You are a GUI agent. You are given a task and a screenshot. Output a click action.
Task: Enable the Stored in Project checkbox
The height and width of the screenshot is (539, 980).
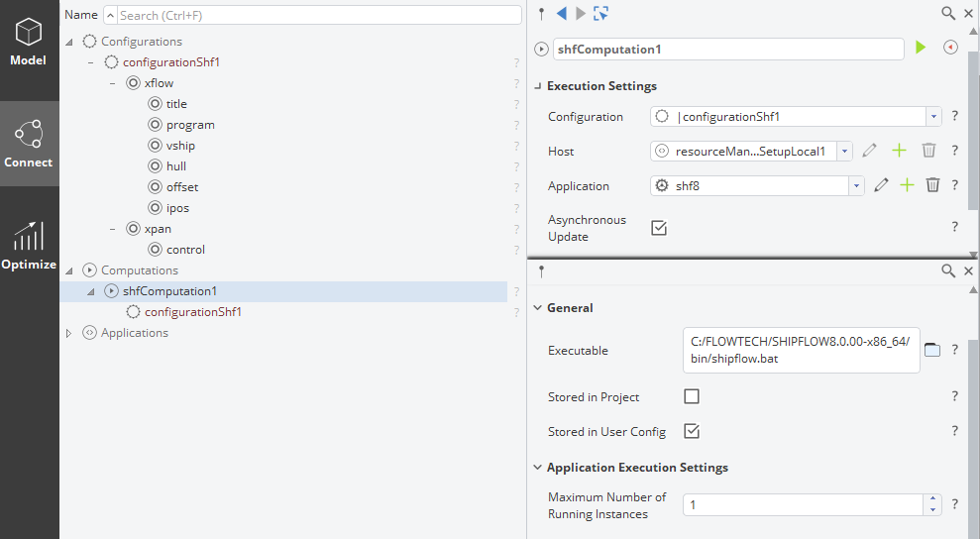click(692, 396)
